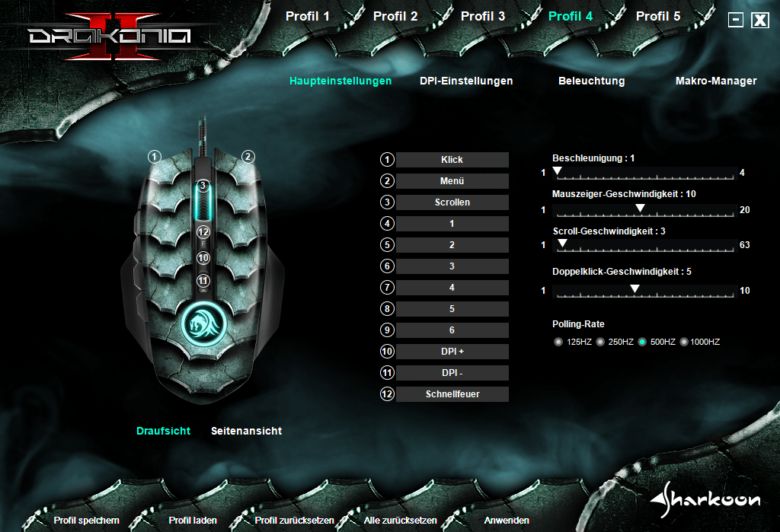Image resolution: width=780 pixels, height=532 pixels.
Task: Select the 250HZ polling rate
Action: pos(600,342)
